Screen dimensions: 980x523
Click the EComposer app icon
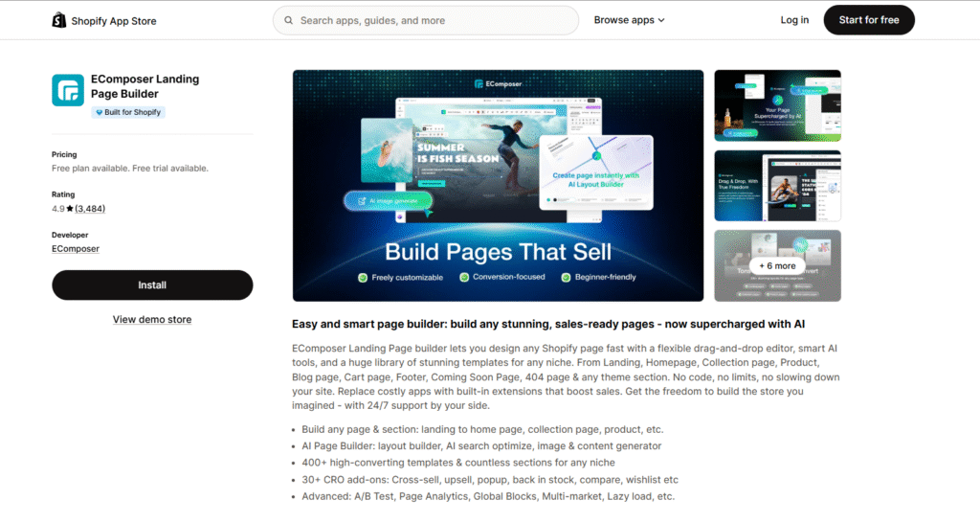click(x=68, y=90)
